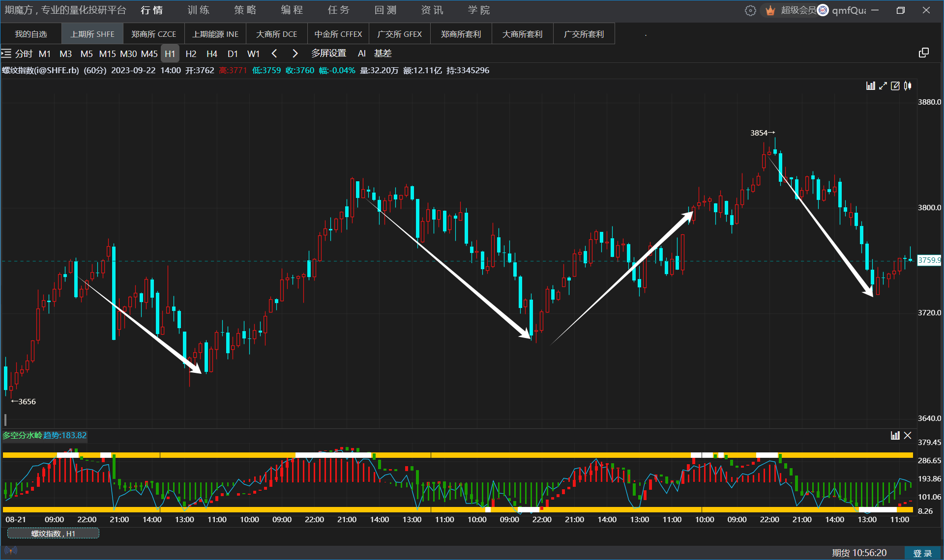Click the super member crown badge
Viewport: 944px width, 560px height.
(770, 10)
